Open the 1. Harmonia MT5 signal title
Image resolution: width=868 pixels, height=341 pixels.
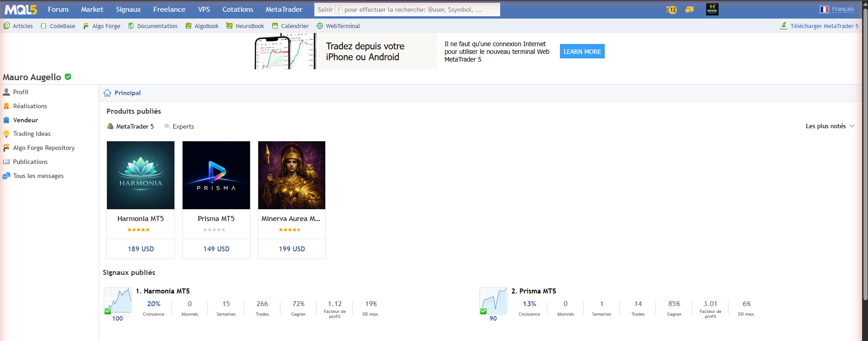tap(163, 291)
